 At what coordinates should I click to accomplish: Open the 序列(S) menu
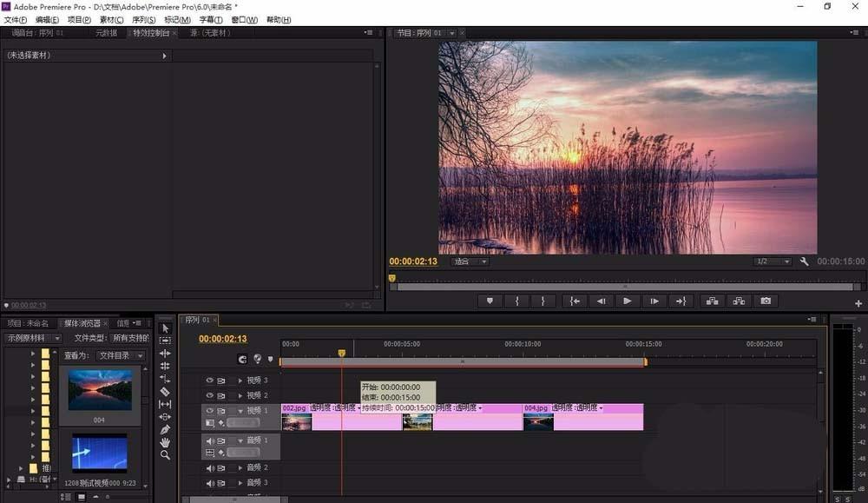pos(143,20)
